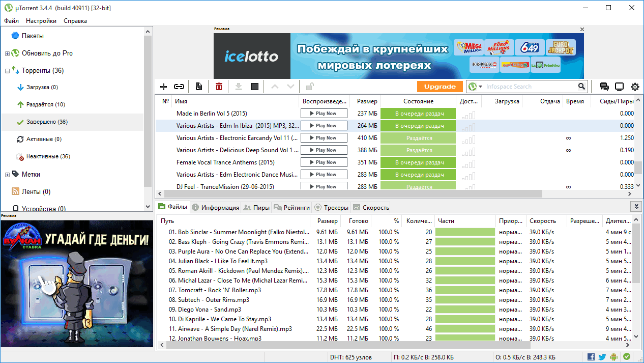Screen dimensions: 644x363
Task: Select torrent Female Vocal Trance Anthems (2015)
Action: point(225,162)
